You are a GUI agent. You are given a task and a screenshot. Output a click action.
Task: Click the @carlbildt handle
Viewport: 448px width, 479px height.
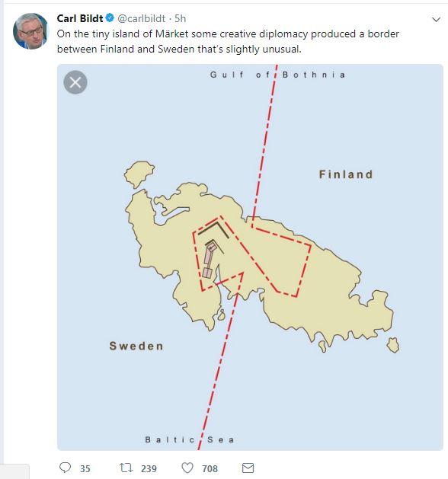pyautogui.click(x=142, y=18)
